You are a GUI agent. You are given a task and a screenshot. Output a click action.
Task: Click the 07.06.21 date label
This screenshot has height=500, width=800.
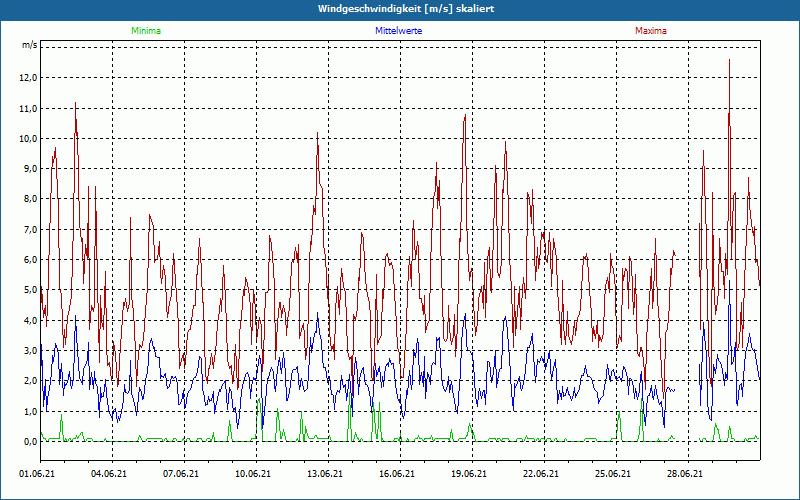(x=181, y=474)
